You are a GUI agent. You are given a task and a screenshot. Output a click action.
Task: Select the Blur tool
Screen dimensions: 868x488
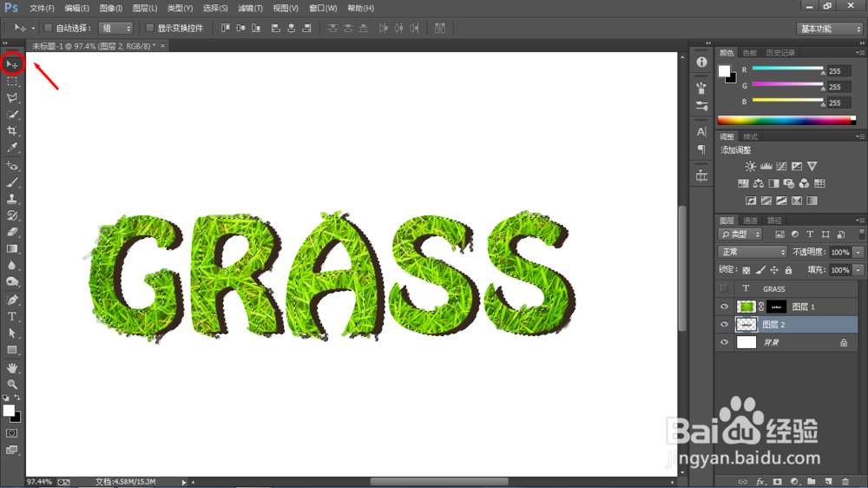tap(12, 266)
